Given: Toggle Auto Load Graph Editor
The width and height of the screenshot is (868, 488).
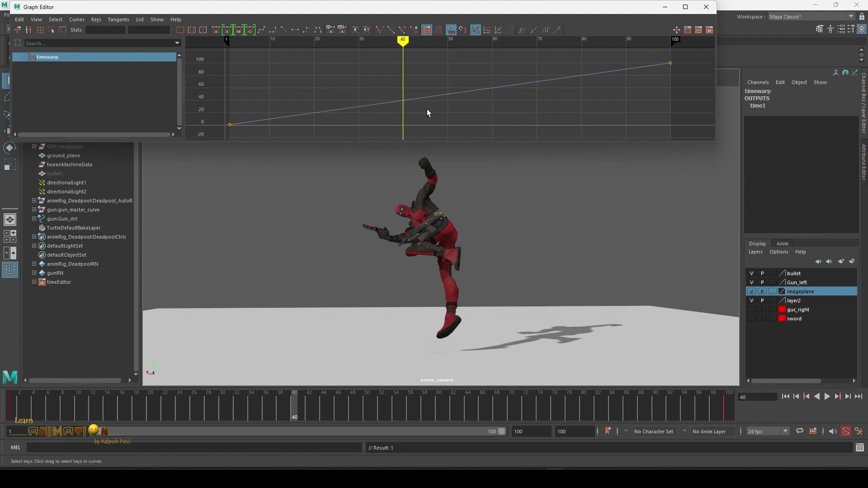Looking at the screenshot, I should [x=427, y=30].
